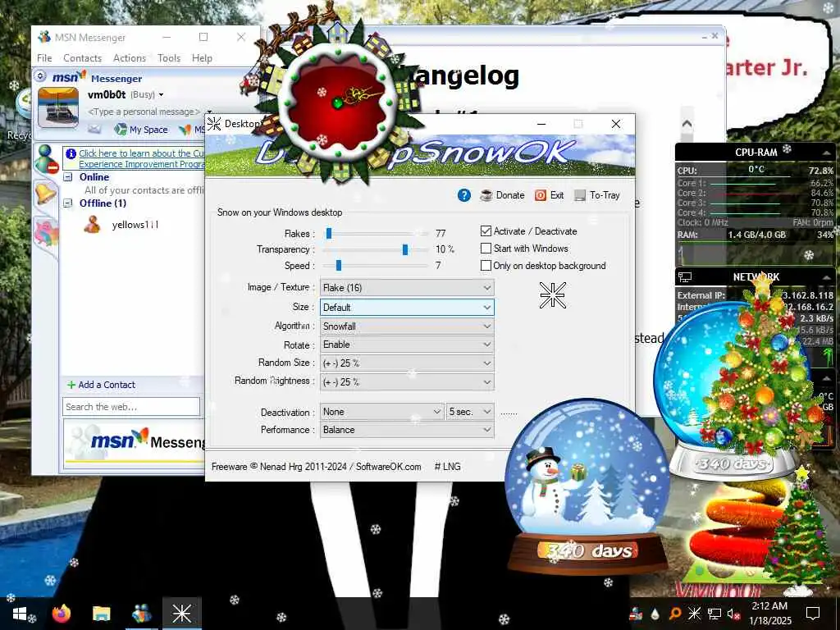
Task: Click the network monitor icon in NETWORK gadget
Action: (685, 277)
